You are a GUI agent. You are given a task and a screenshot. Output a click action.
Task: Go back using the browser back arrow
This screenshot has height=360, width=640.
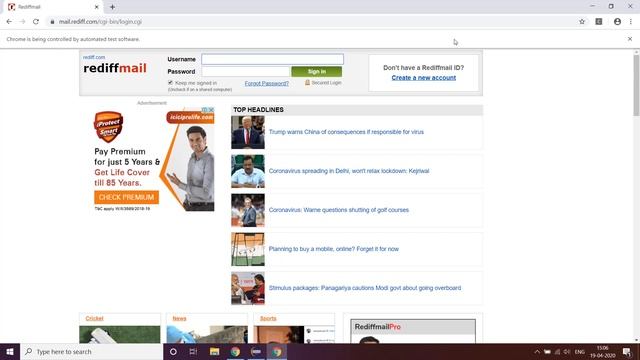coord(9,22)
